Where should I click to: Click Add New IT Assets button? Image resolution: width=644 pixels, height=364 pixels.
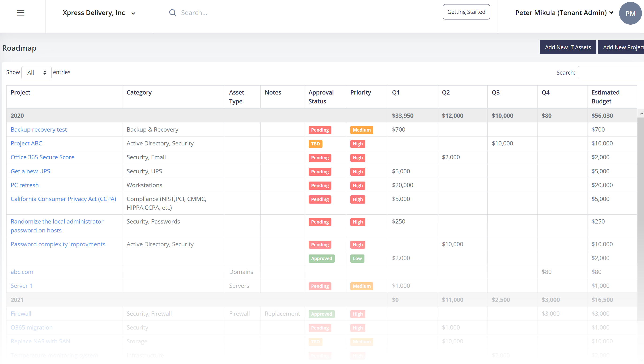pyautogui.click(x=568, y=47)
